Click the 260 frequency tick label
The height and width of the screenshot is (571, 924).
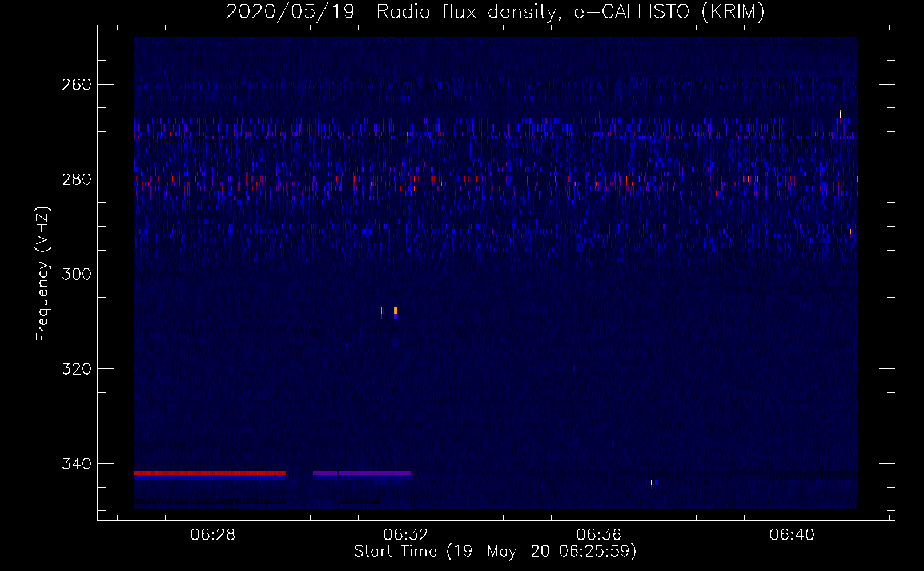[75, 85]
